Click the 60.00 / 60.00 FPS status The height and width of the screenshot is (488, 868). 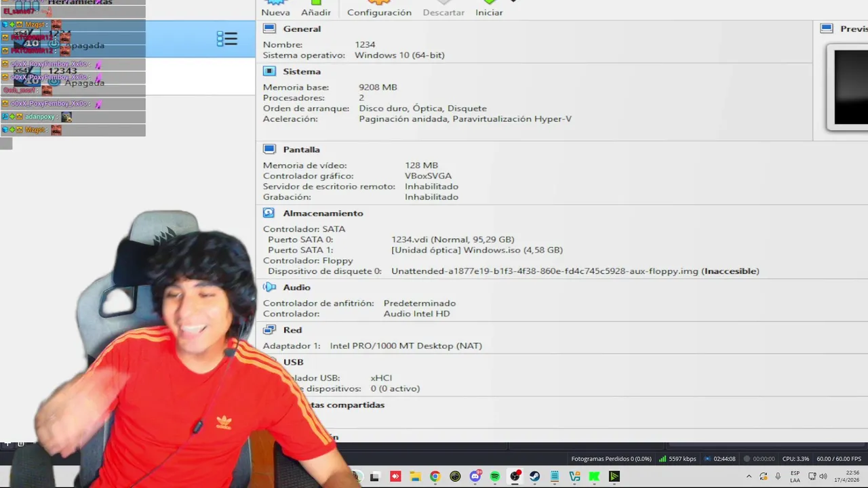(x=839, y=459)
